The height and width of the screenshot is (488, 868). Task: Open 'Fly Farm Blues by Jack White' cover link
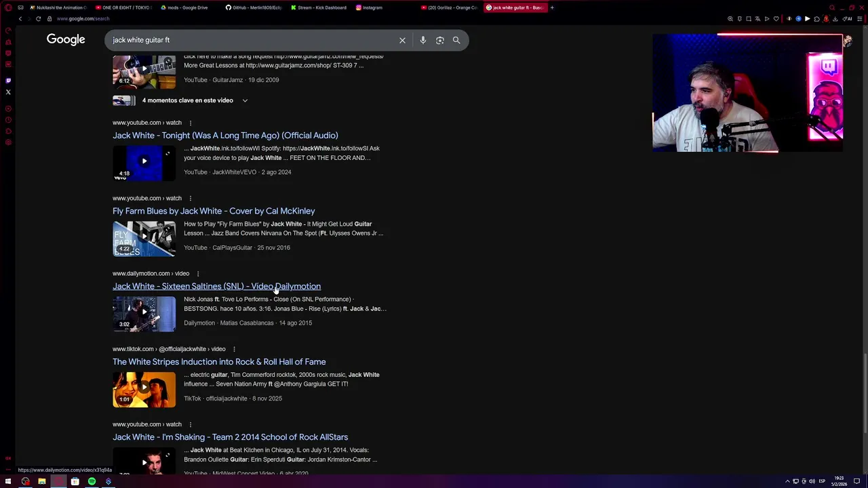[214, 211]
